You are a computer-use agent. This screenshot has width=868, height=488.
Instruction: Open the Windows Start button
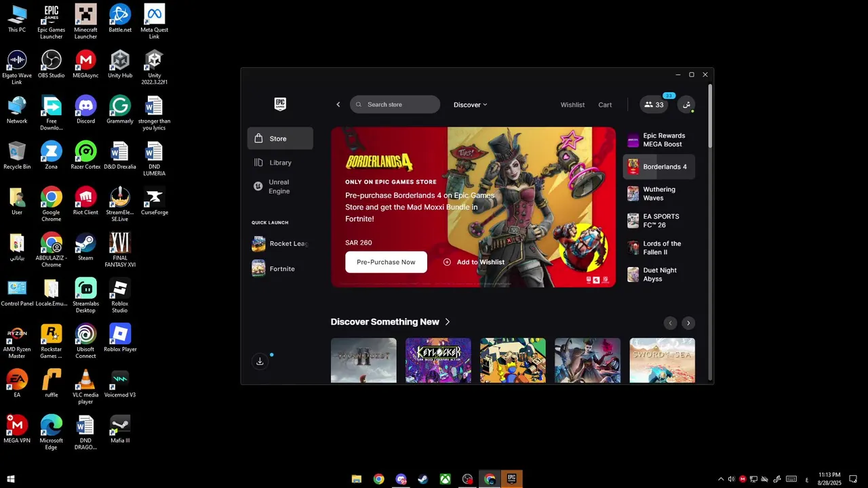coord(10,479)
